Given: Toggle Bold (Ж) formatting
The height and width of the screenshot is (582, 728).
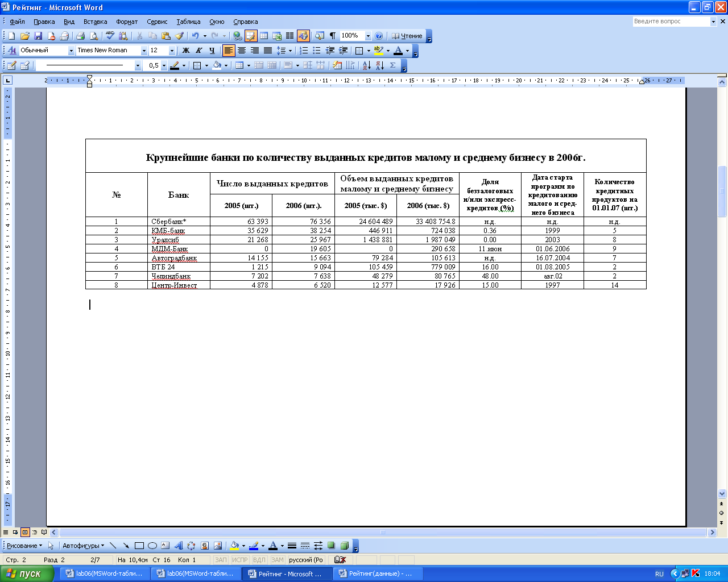Looking at the screenshot, I should pos(185,51).
